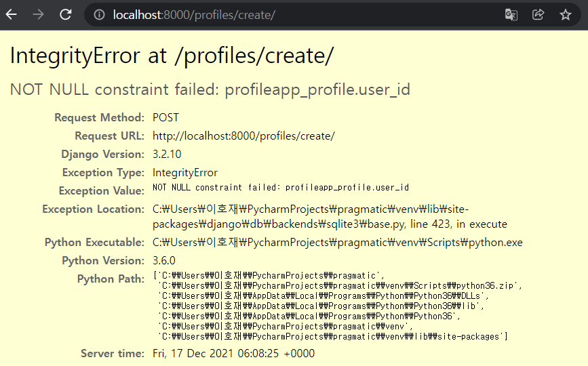The height and width of the screenshot is (366, 588).
Task: Click the 'Exception Location:' label
Action: coord(94,209)
